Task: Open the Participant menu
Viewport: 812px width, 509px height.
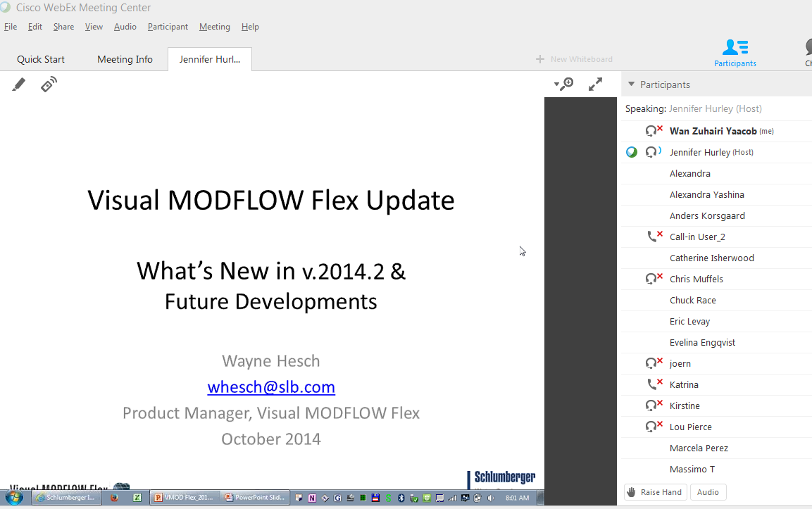Action: (x=168, y=27)
